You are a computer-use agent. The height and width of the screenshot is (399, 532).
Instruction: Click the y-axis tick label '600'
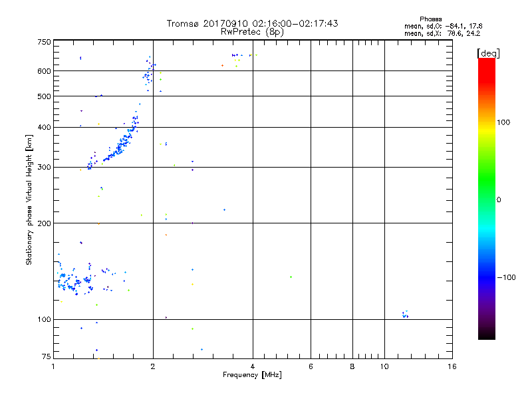pyautogui.click(x=44, y=71)
